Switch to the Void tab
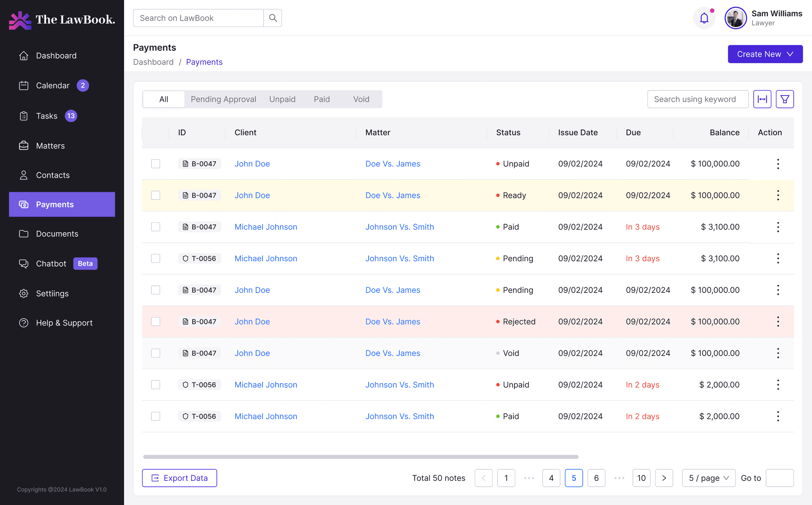The height and width of the screenshot is (505, 812). pyautogui.click(x=361, y=99)
